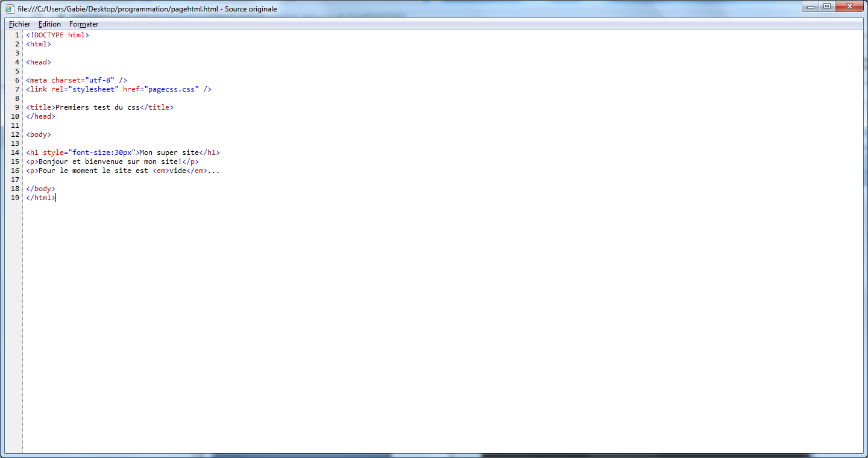
Task: Maximize the source viewer window
Action: [826, 7]
